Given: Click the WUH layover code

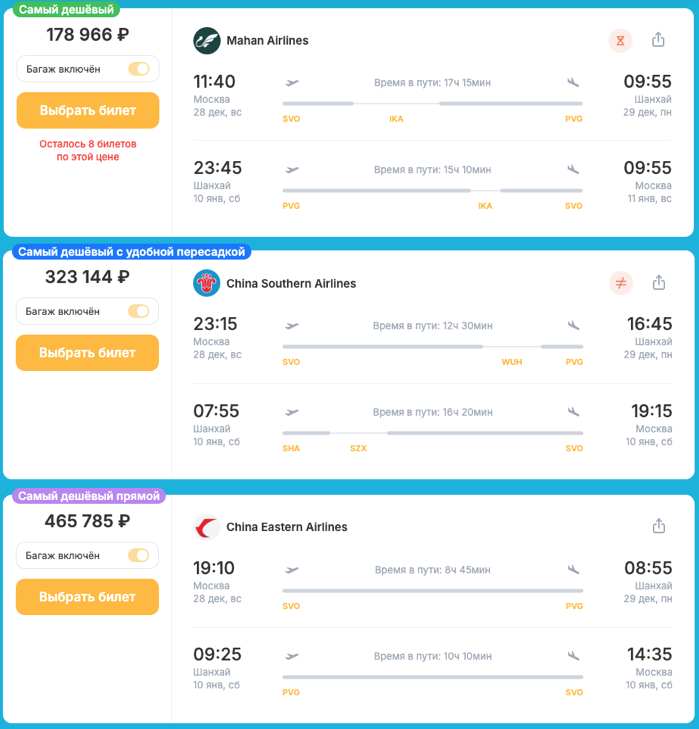Looking at the screenshot, I should (511, 362).
